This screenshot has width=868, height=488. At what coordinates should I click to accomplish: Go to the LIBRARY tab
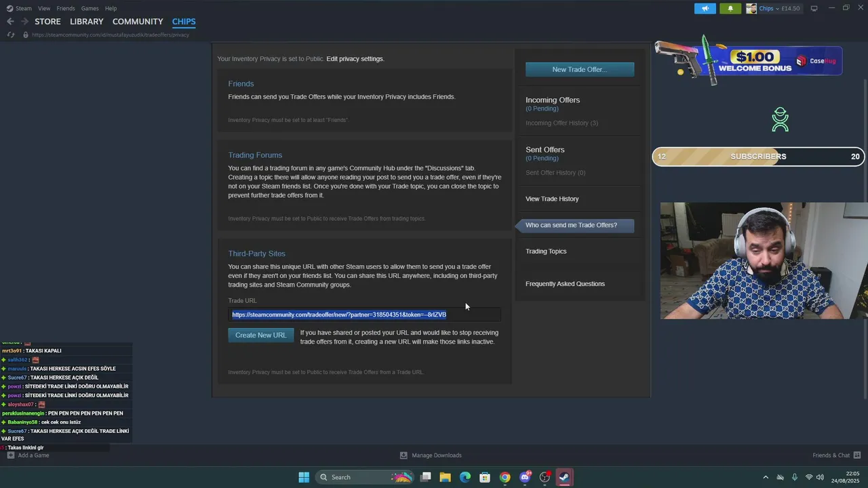87,22
